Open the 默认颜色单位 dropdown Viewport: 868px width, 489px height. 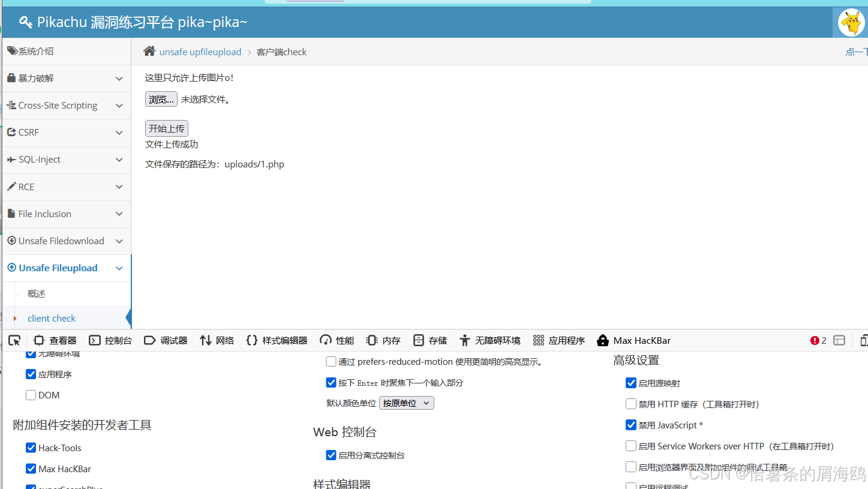tap(407, 403)
